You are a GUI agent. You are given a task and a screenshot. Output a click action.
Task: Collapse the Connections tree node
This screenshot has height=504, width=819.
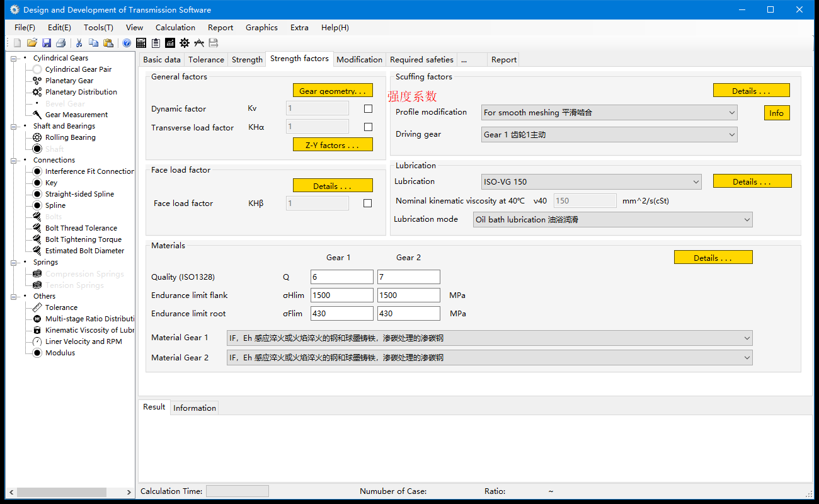pos(14,160)
